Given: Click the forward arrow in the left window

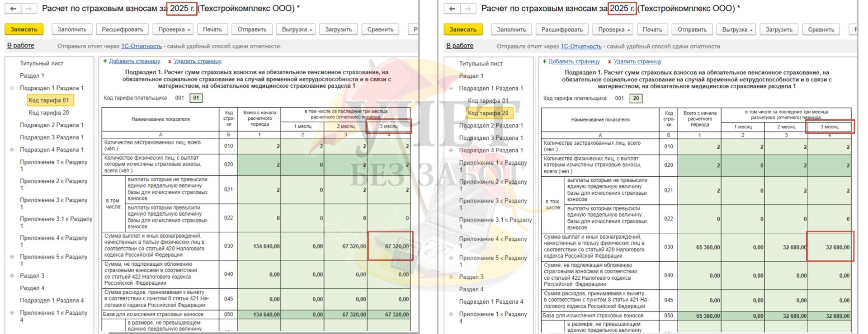Looking at the screenshot, I should click(29, 9).
